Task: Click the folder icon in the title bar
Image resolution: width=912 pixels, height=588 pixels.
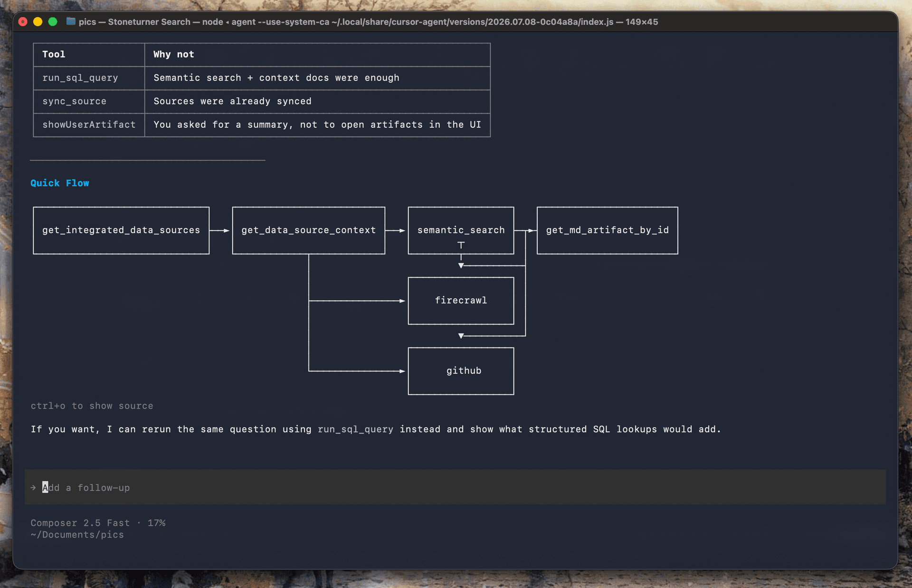Action: point(71,21)
